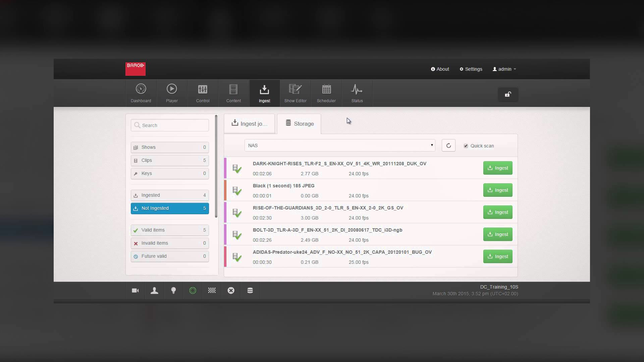This screenshot has height=362, width=644.
Task: Ingest the Black (1 second) 185 JPEG clip
Action: click(498, 190)
